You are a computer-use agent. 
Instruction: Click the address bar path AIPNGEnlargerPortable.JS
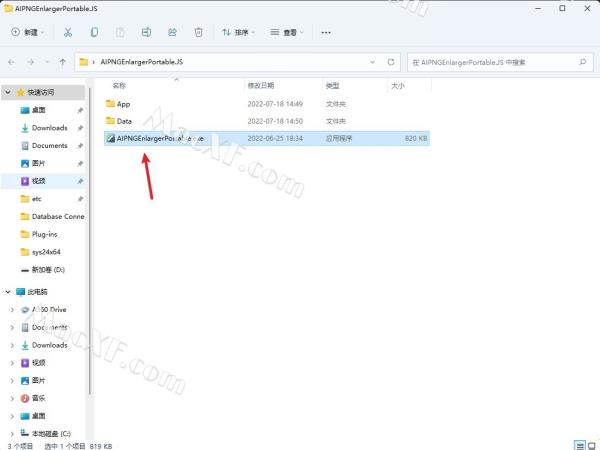142,62
